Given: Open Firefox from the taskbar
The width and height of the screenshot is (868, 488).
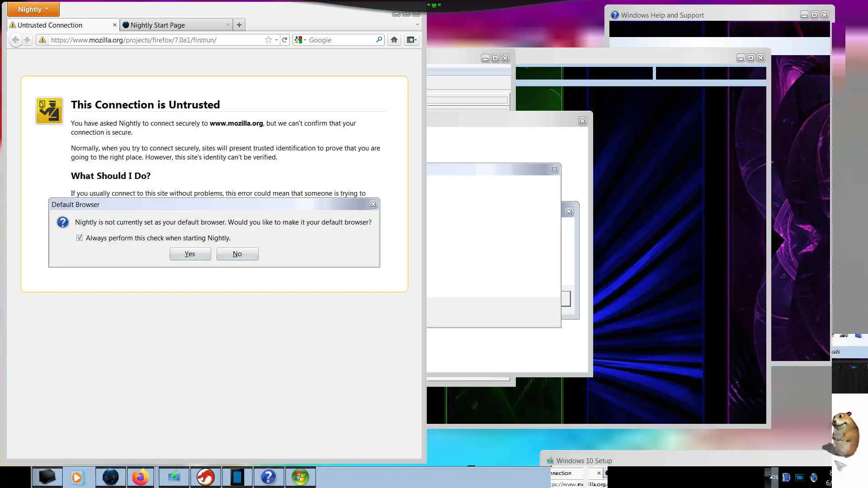Looking at the screenshot, I should tap(140, 477).
